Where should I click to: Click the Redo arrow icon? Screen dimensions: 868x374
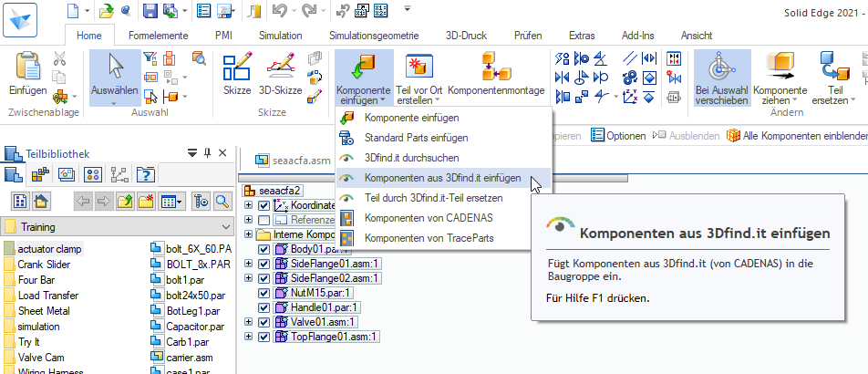pos(309,11)
